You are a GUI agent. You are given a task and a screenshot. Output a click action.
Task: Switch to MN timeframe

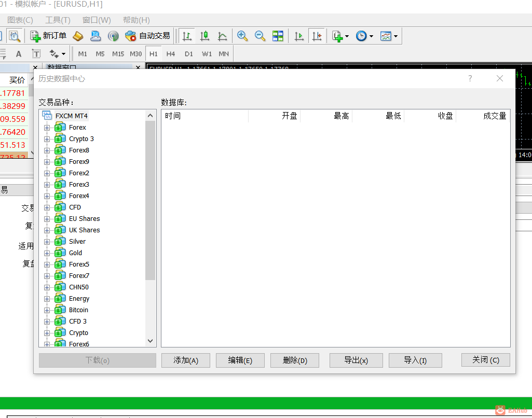[224, 54]
